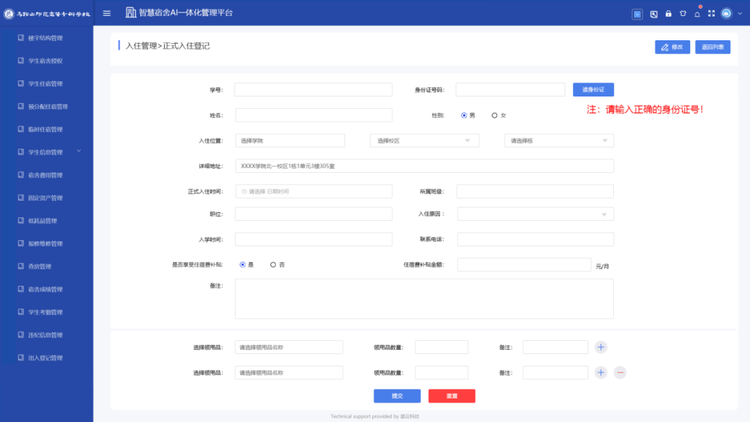The width and height of the screenshot is (750, 422).
Task: Remove second supplies row with red minus icon
Action: [x=620, y=372]
